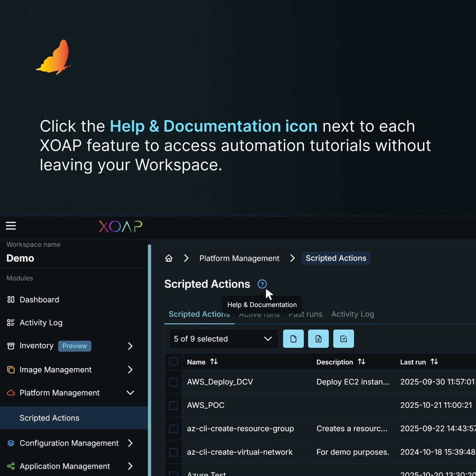476x476 pixels.
Task: Open the hamburger menu
Action: click(11, 226)
